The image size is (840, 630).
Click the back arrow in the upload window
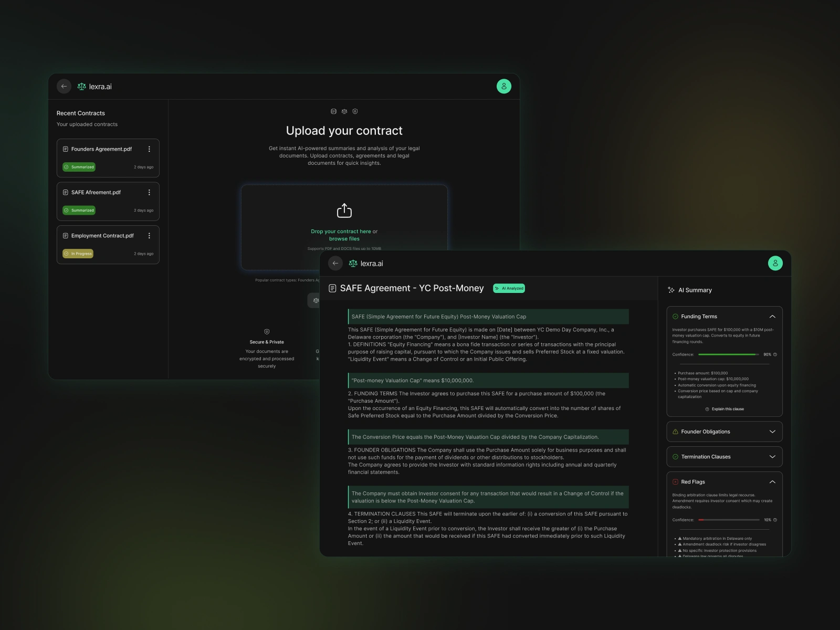[64, 86]
